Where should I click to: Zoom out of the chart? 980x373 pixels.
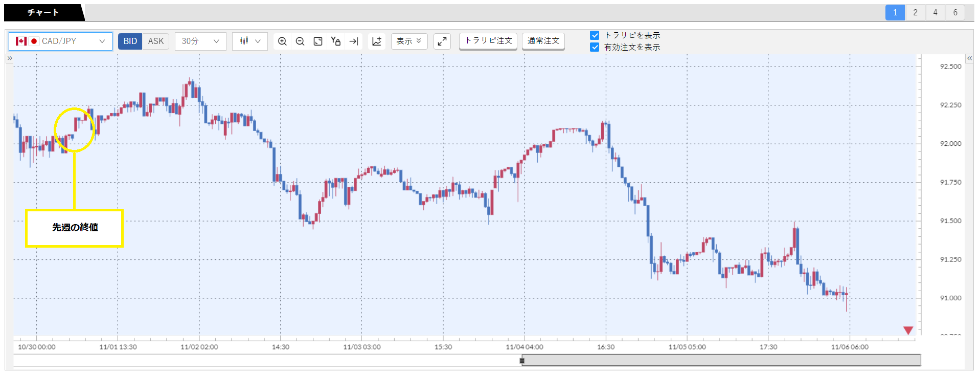300,41
